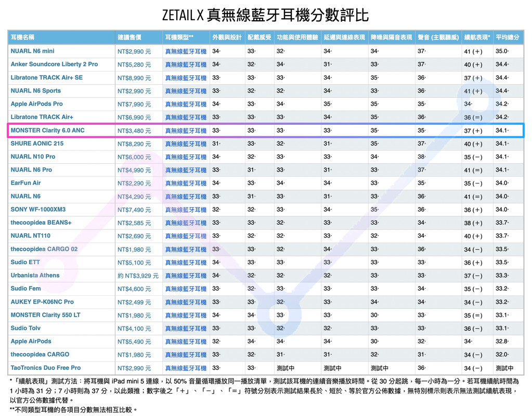The width and height of the screenshot is (532, 416).
Task: Click the 功能與使用體驗 column header
Action: [297, 37]
